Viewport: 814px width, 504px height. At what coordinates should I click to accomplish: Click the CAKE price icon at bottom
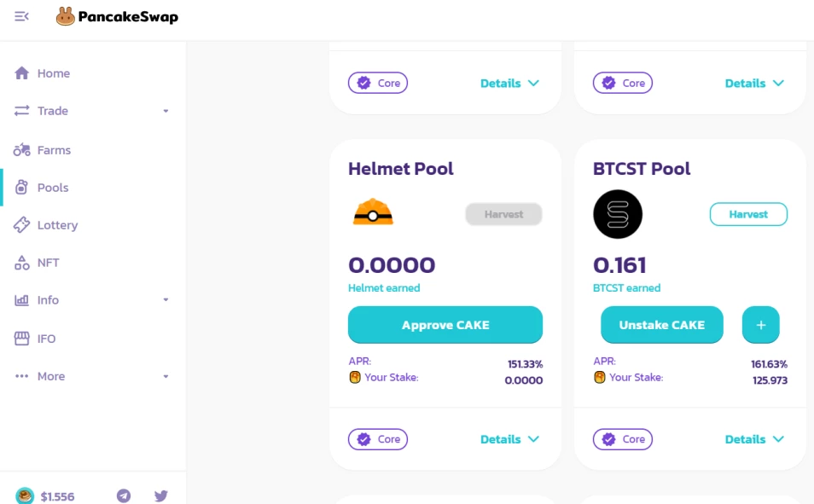(x=25, y=496)
